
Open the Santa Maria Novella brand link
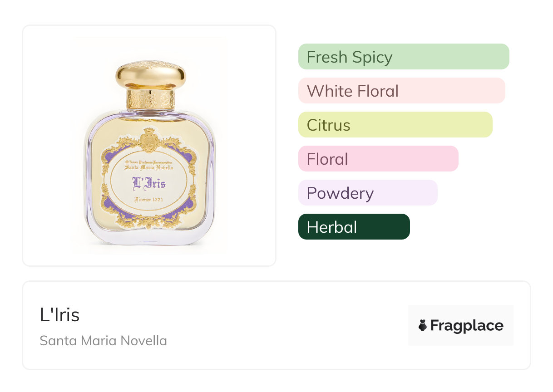coord(103,341)
